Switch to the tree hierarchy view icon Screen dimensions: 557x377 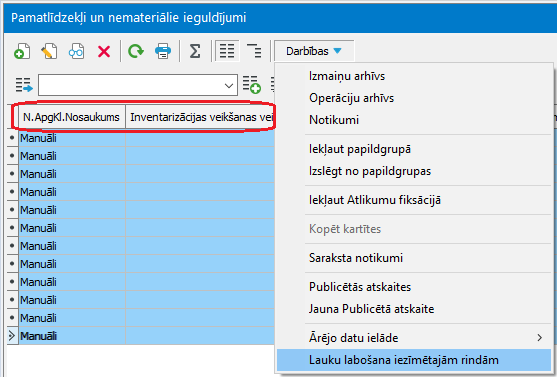tap(254, 51)
